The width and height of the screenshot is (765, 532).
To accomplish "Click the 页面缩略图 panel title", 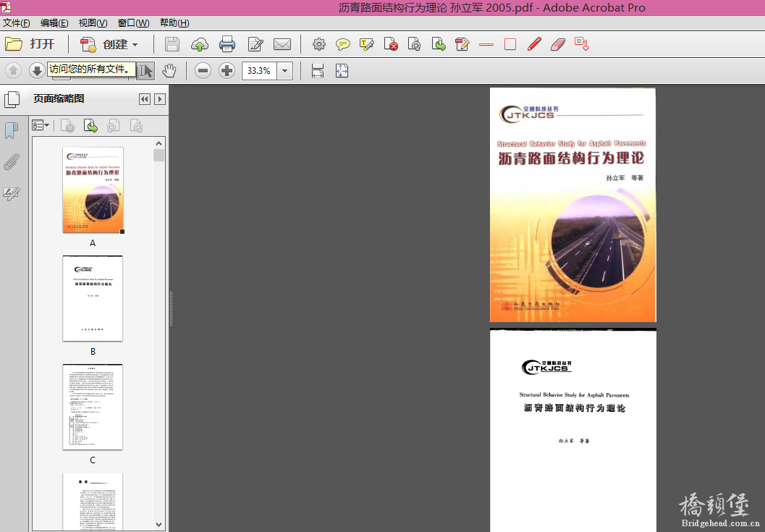I will [x=59, y=98].
